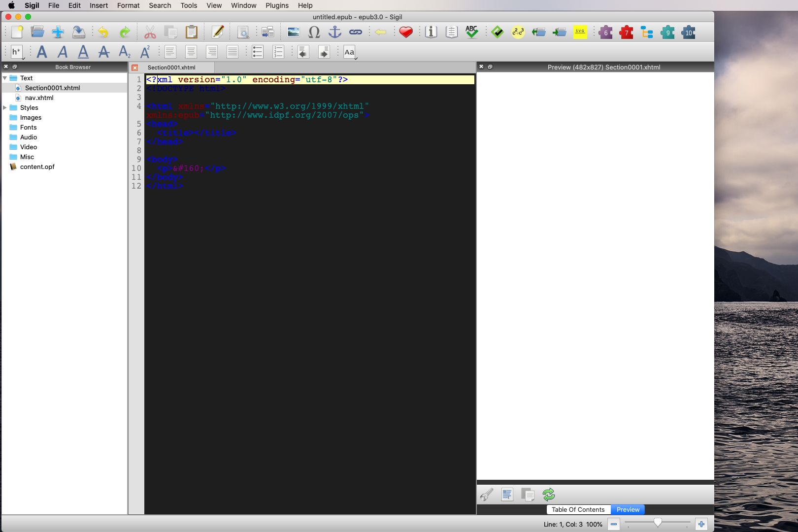Insert a link with the chain icon
798x532 pixels.
coord(356,33)
